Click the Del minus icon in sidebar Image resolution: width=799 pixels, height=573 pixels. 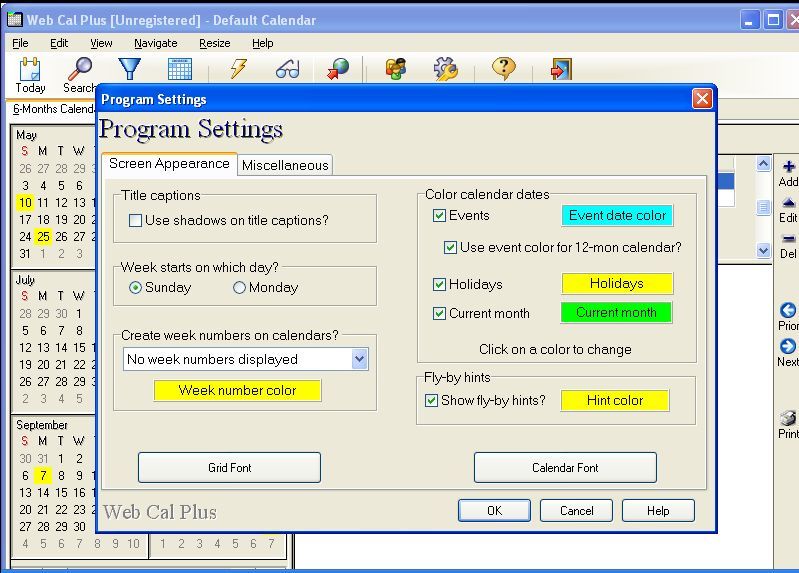(788, 239)
